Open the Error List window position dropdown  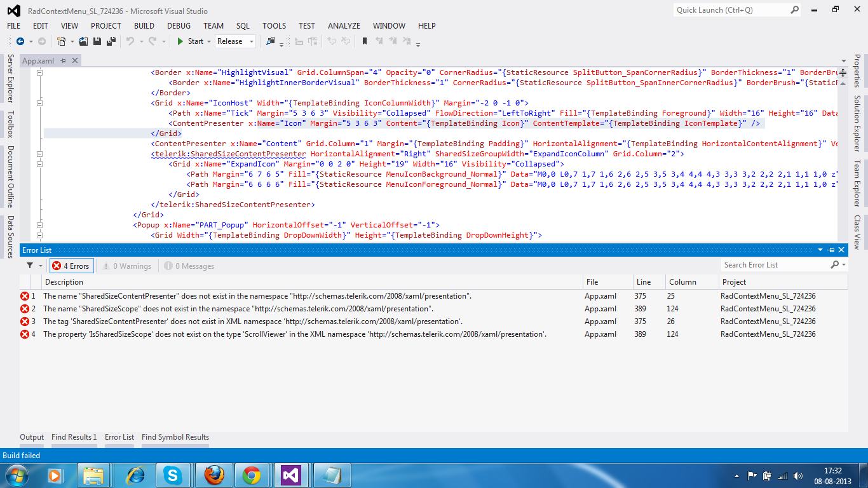coord(820,250)
